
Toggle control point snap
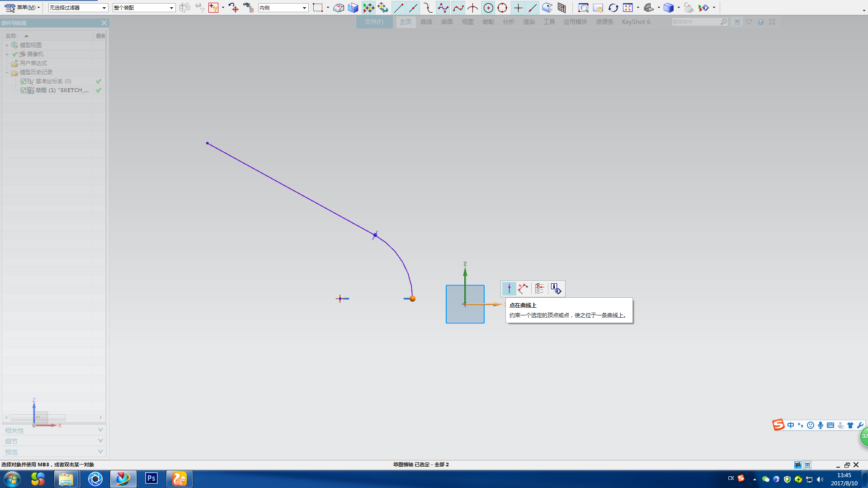428,8
